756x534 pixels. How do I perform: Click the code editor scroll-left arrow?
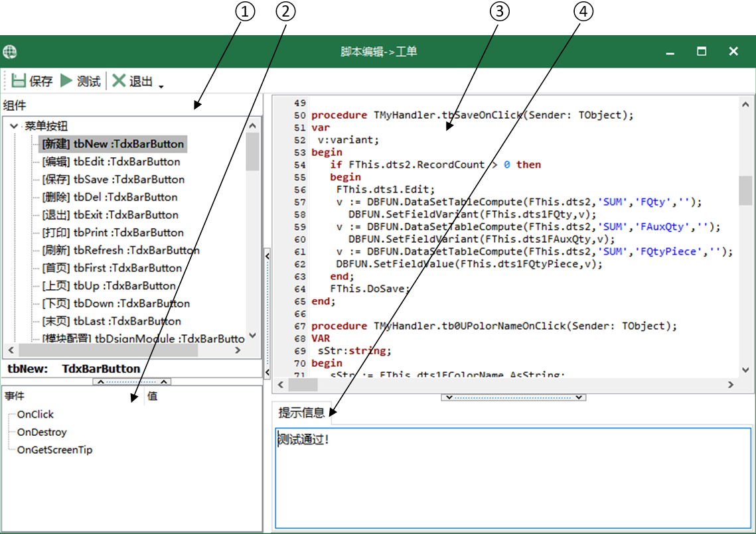coord(281,385)
